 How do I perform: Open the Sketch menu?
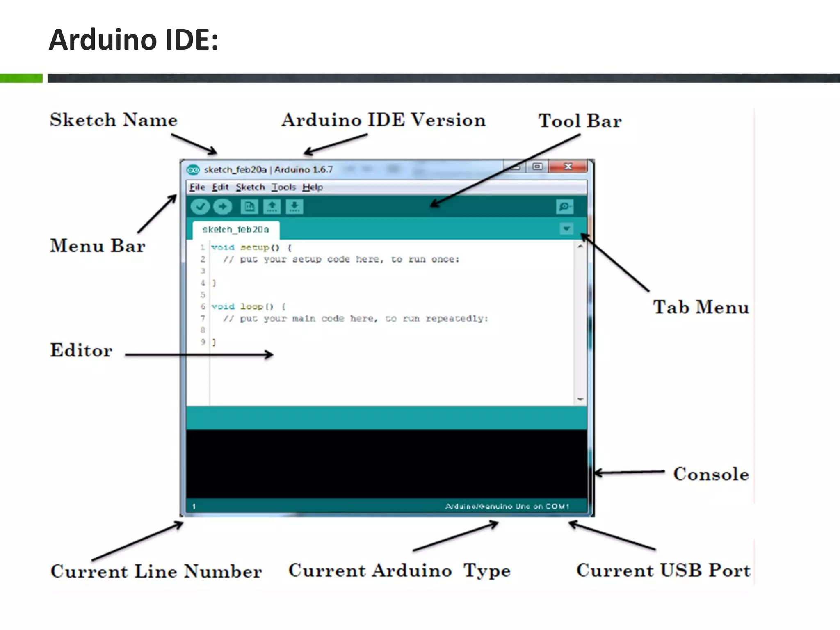[250, 187]
